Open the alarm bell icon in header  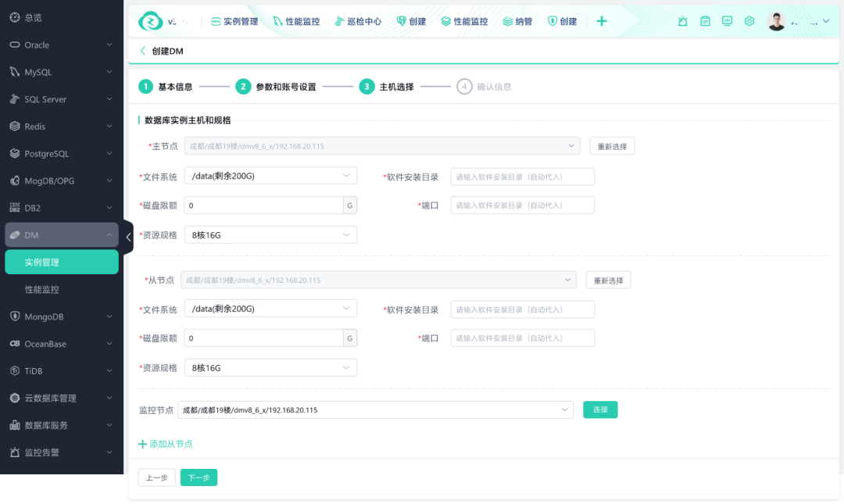682,21
